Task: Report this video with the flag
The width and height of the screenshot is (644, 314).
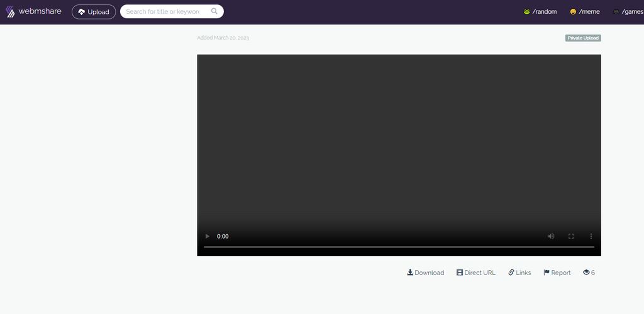Action: [557, 273]
